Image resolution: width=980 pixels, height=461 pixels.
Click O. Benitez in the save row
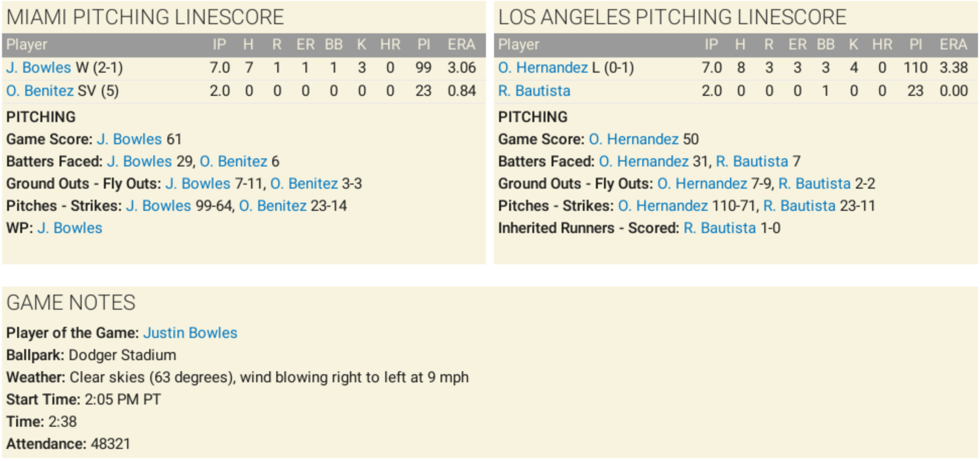coord(40,91)
